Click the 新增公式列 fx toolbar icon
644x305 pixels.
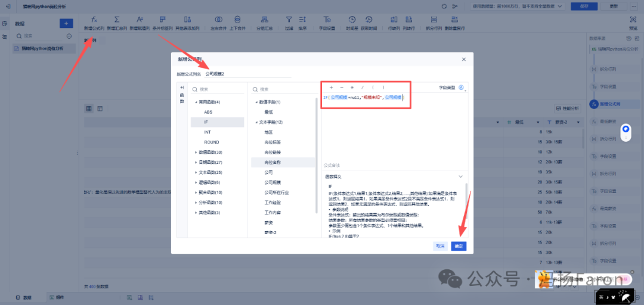tap(94, 19)
